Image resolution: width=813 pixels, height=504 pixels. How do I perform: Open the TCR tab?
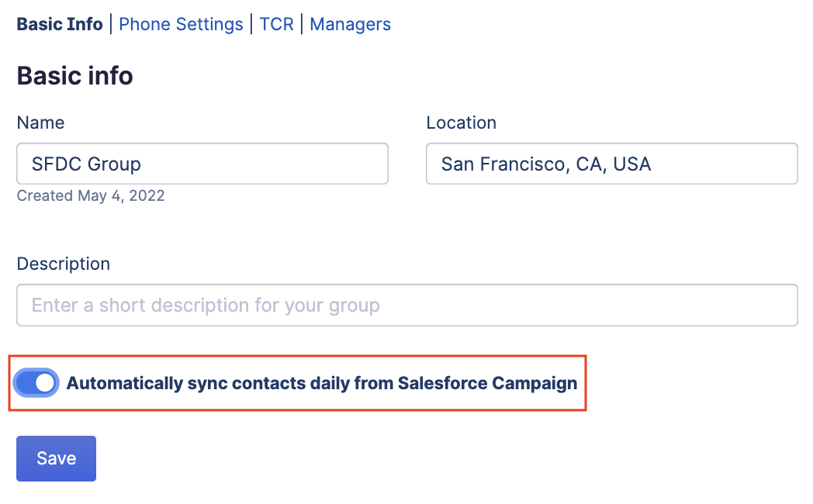[x=276, y=24]
